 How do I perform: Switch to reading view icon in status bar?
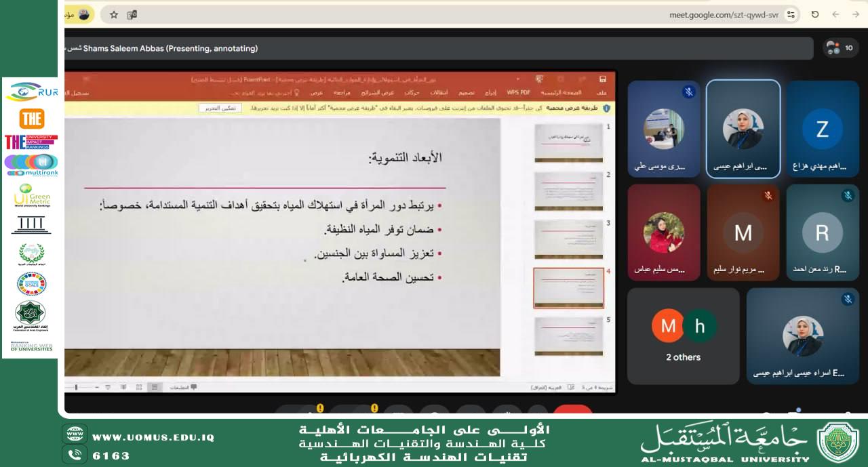[123, 387]
